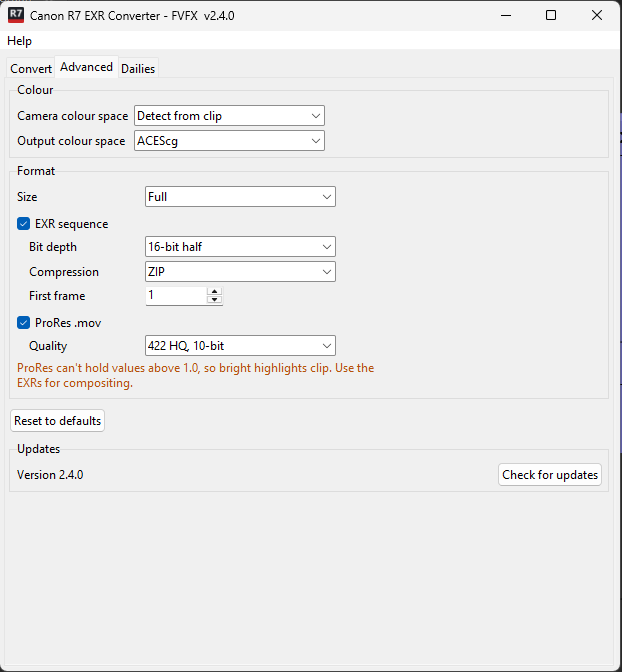Click the Camera colour space label
Viewport: 622px width, 672px height.
[72, 116]
